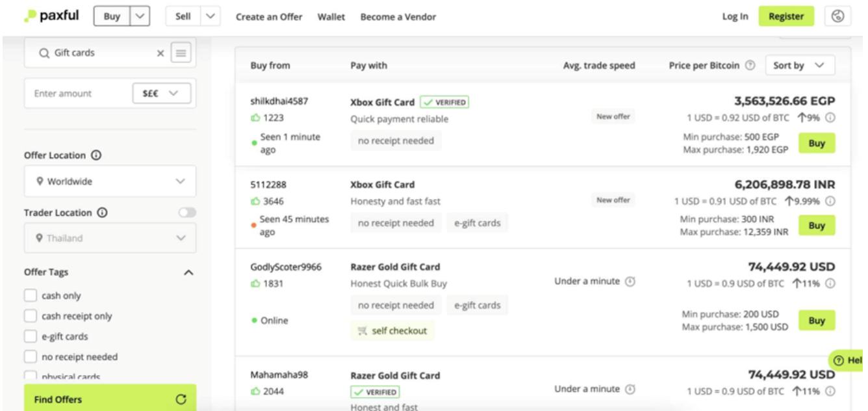Open GodlyScoter9966 profile
Image resolution: width=868 pixels, height=411 pixels.
click(x=286, y=267)
